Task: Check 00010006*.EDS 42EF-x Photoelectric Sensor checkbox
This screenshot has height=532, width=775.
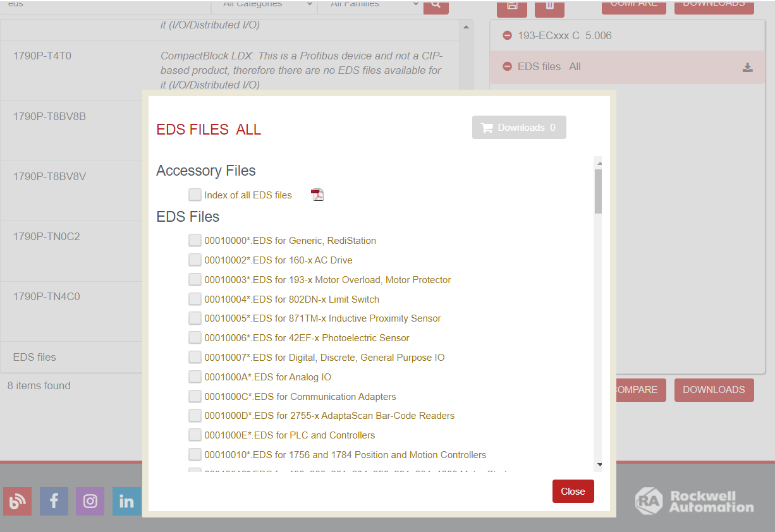Action: tap(195, 337)
